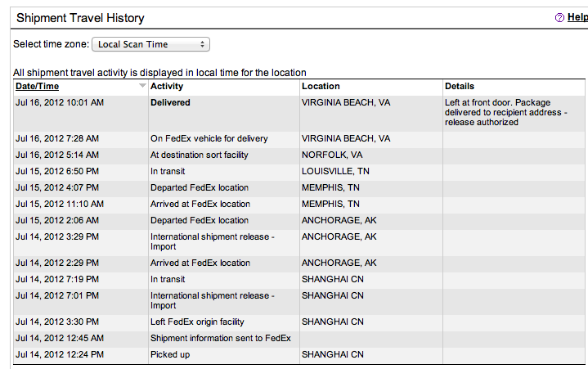This screenshot has width=588, height=369.
Task: Select the 'Picked up' activity row
Action: tap(298, 355)
